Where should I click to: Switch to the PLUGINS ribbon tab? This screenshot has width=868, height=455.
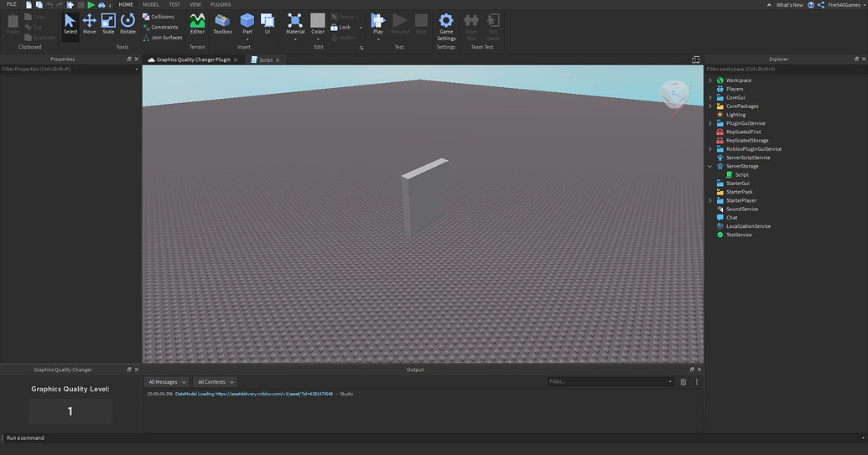[221, 4]
